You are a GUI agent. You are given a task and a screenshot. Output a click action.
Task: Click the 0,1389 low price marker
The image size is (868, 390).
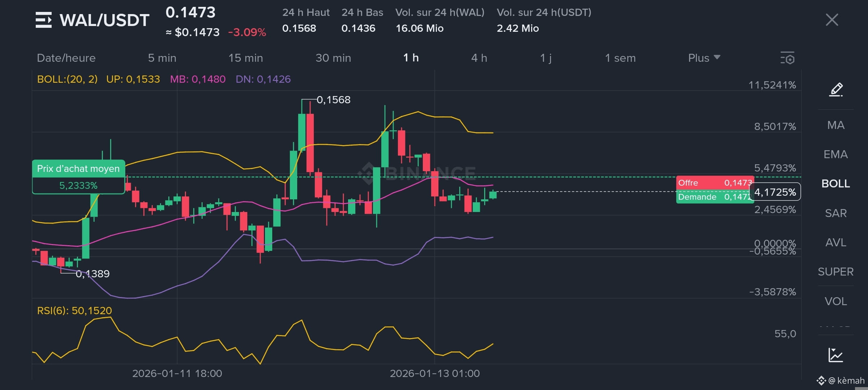click(92, 274)
